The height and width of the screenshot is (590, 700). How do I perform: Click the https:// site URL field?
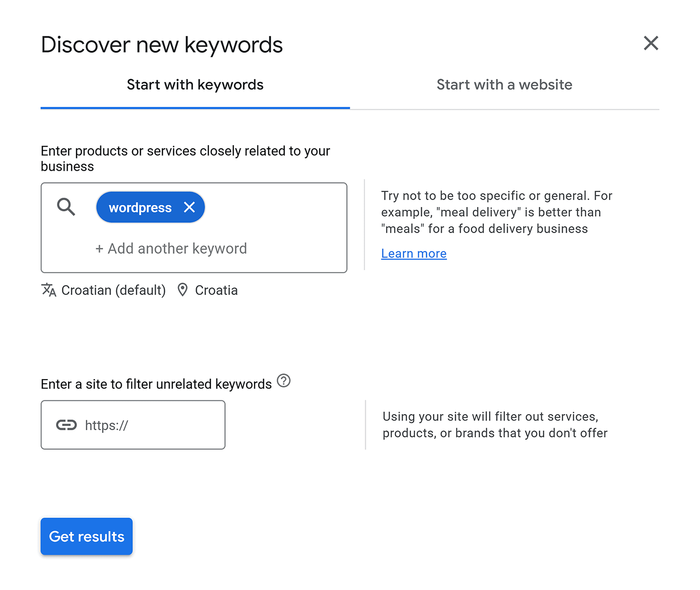point(133,425)
